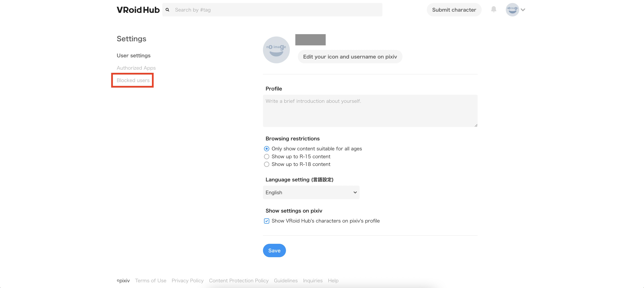Viewport: 644px width, 288px height.
Task: Click the Submit character button
Action: (x=454, y=10)
